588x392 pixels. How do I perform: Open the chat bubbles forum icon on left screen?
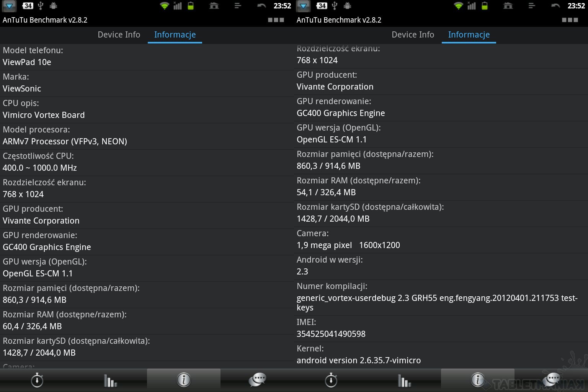[257, 380]
